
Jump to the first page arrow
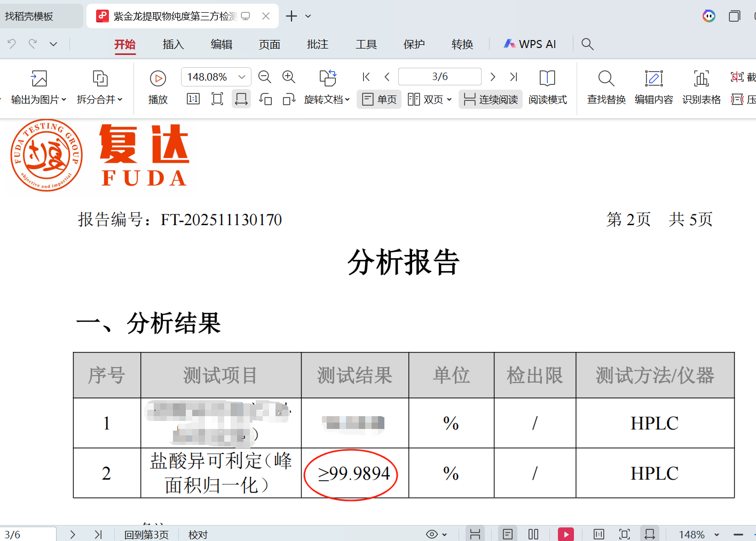[x=366, y=77]
